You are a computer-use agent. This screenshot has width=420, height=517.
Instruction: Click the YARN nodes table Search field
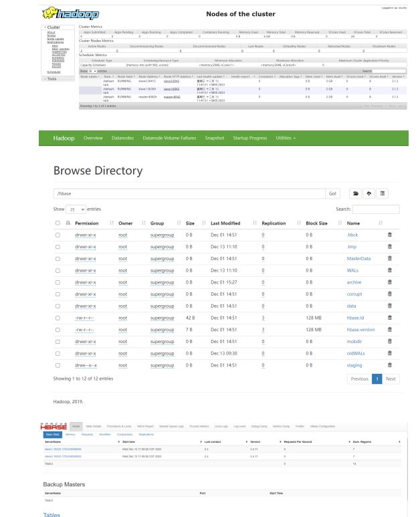coord(389,71)
